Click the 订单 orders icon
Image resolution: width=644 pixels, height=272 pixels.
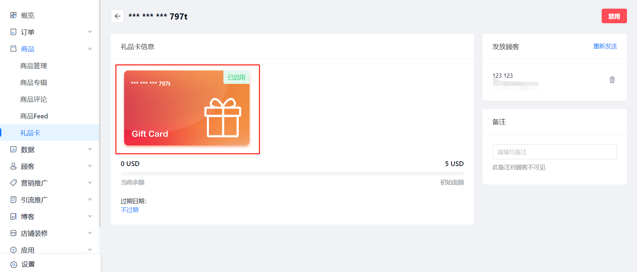coord(13,32)
